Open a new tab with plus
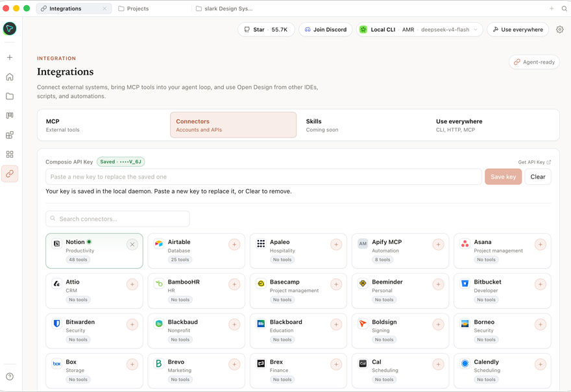 (552, 8)
